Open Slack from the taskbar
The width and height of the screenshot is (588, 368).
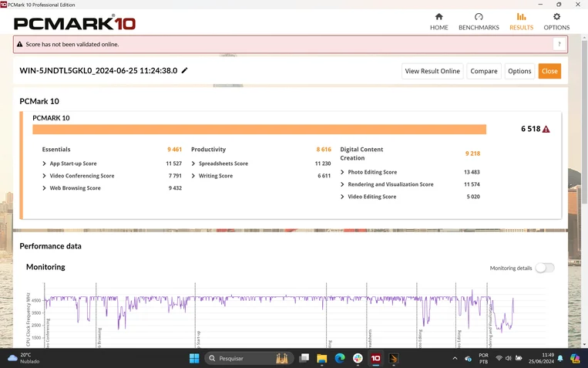pos(358,358)
